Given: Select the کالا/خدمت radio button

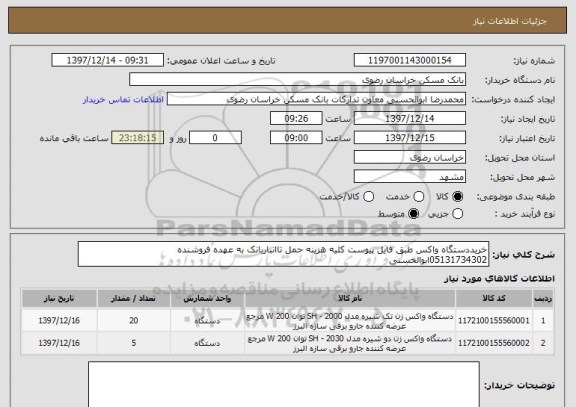Looking at the screenshot, I should [x=368, y=197].
